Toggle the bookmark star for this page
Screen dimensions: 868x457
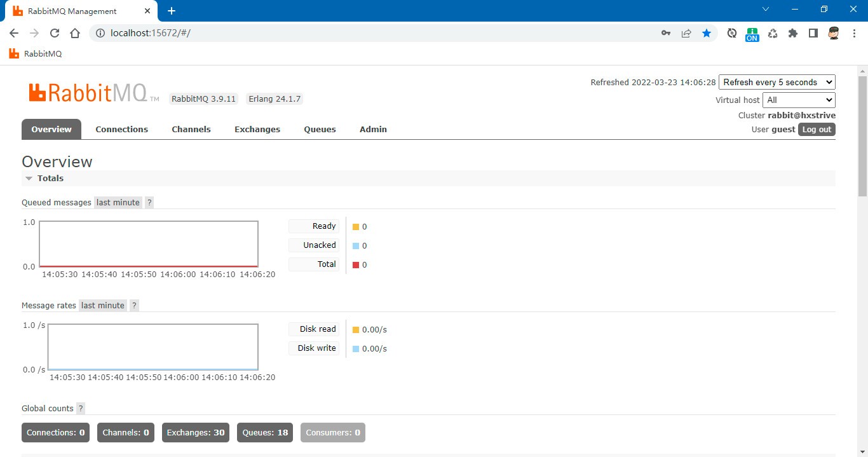click(707, 33)
